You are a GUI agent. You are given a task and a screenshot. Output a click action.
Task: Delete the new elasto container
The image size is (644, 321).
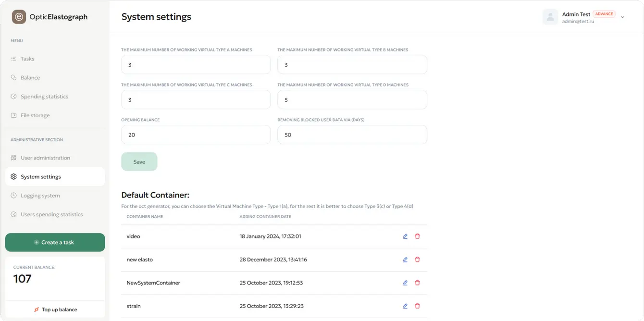pos(417,259)
